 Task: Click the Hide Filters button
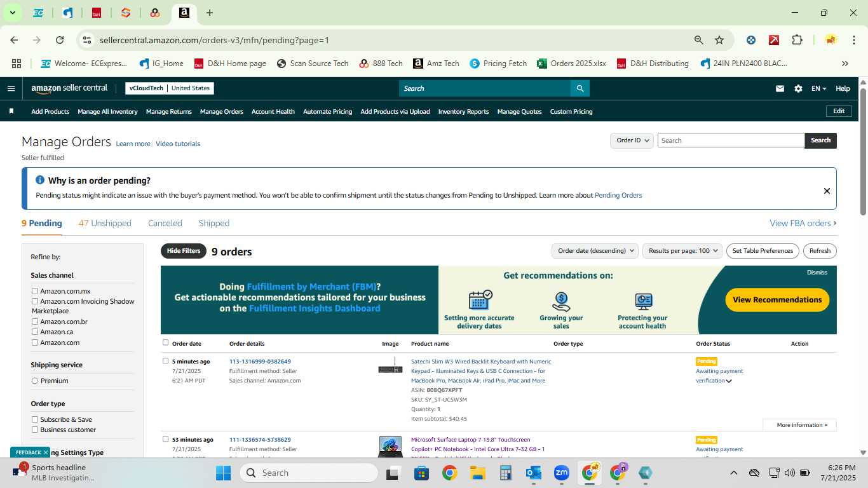click(x=184, y=251)
